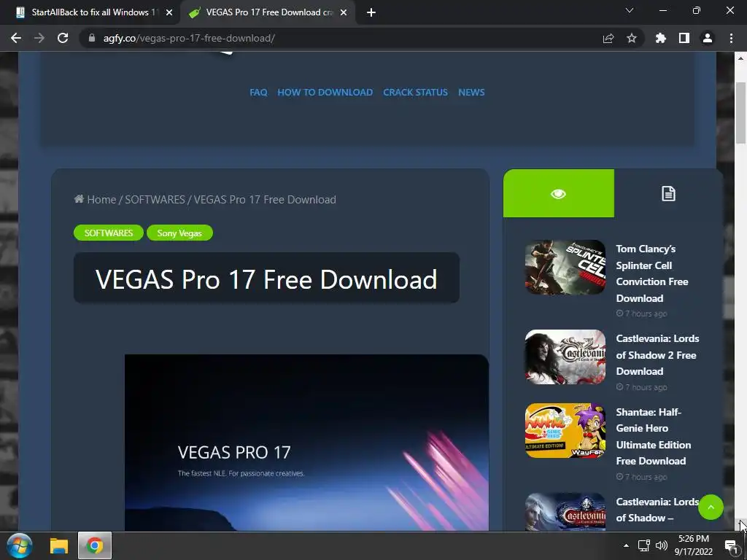Reload the current page
747x560 pixels.
(x=63, y=38)
